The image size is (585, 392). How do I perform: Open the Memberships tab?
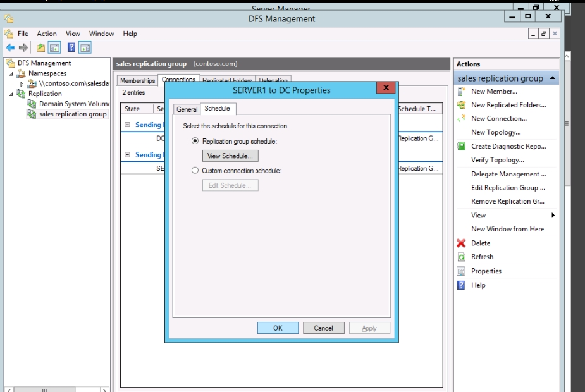tap(137, 81)
